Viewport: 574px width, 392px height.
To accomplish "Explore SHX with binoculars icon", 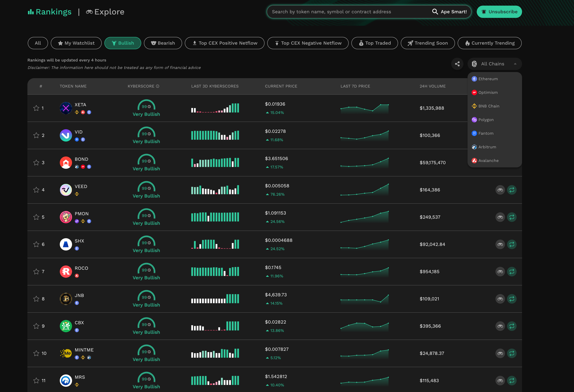I will (500, 244).
